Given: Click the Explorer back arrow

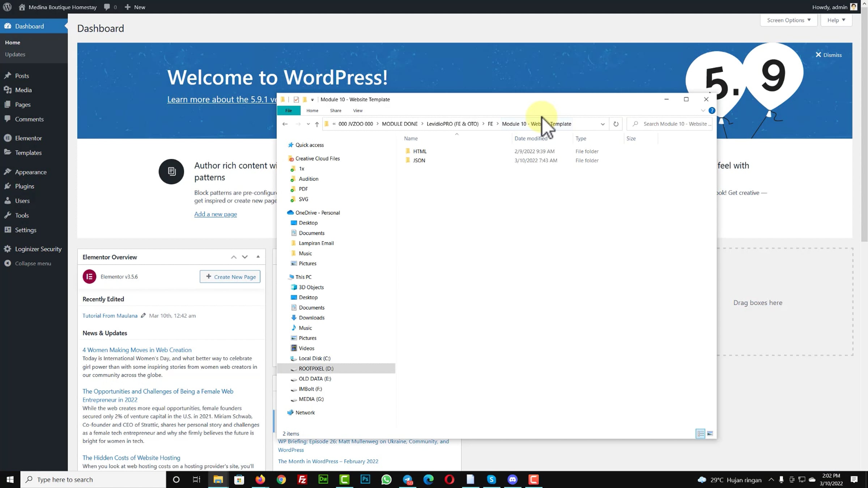Looking at the screenshot, I should click(x=285, y=124).
